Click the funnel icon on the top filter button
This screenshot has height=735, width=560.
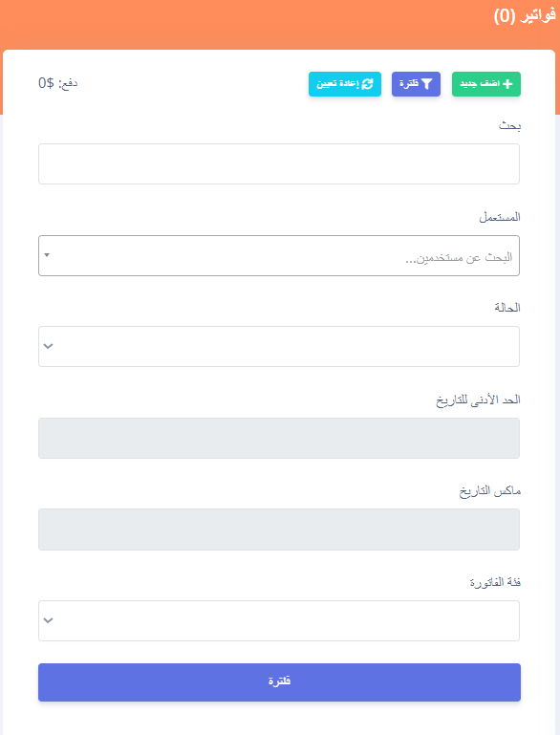click(426, 84)
